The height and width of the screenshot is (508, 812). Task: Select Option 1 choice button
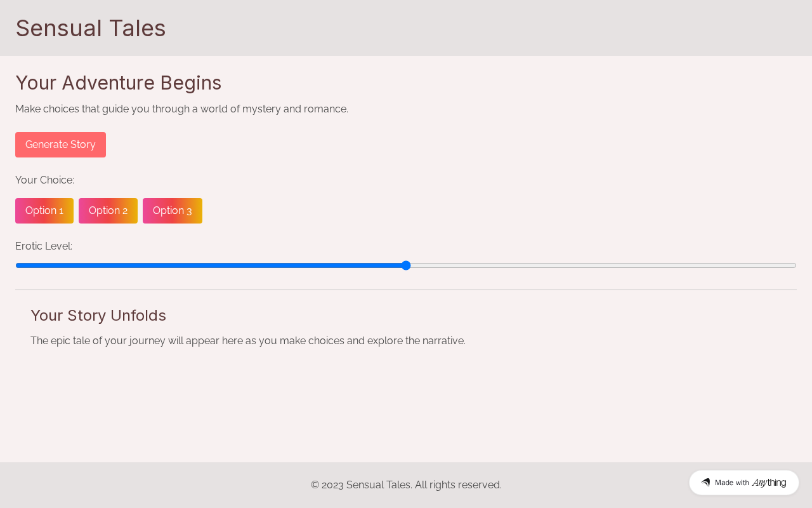click(x=44, y=211)
